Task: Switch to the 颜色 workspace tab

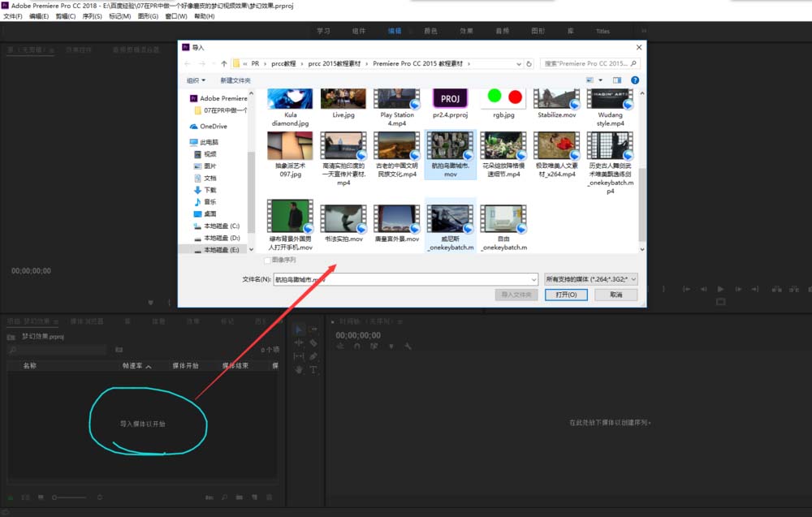Action: pos(430,31)
